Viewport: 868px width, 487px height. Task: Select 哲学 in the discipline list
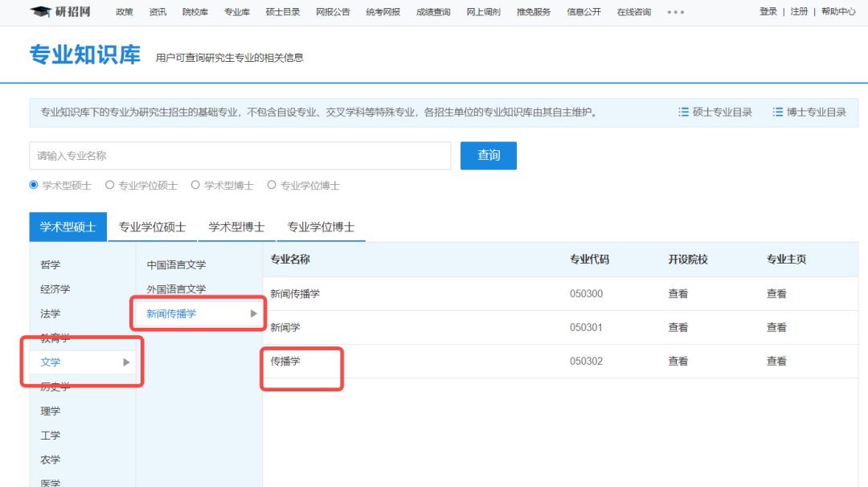point(51,264)
